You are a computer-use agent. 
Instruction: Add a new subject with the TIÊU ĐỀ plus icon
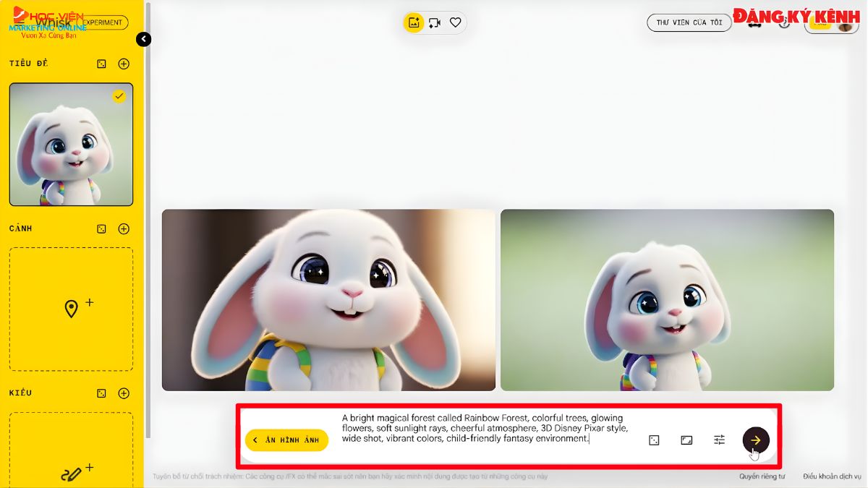(x=124, y=64)
